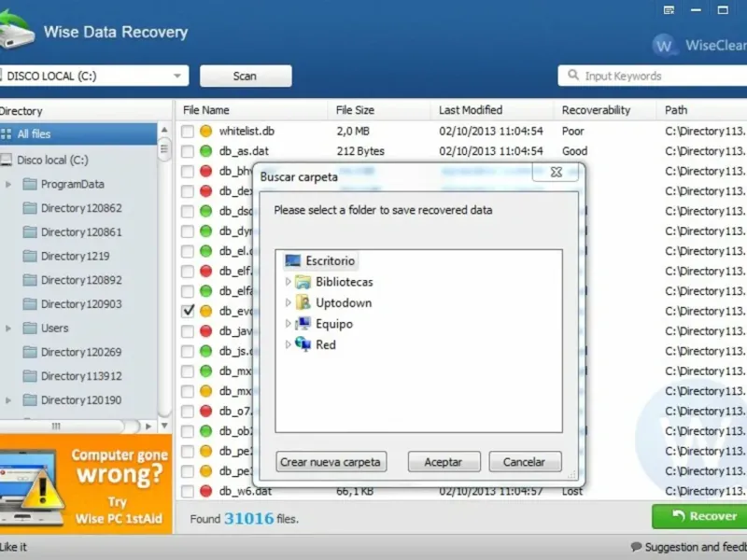Select Disco local (C:) tree item
This screenshot has width=747, height=560.
click(52, 160)
